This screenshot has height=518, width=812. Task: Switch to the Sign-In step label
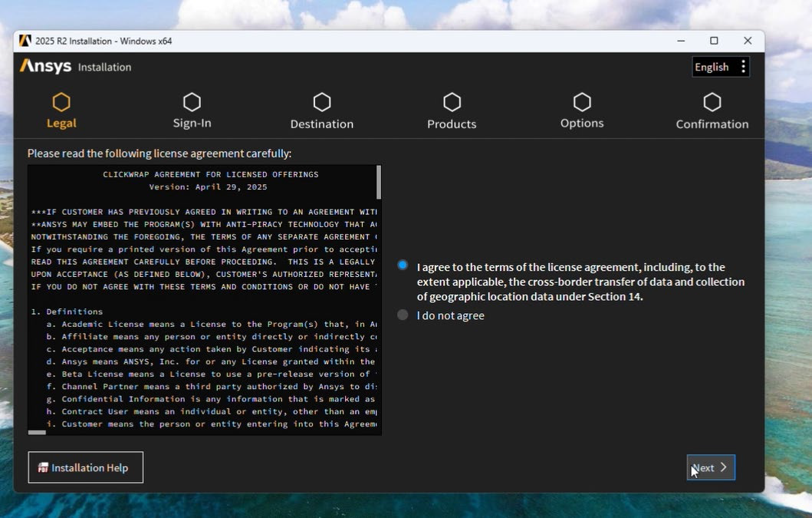[192, 123]
